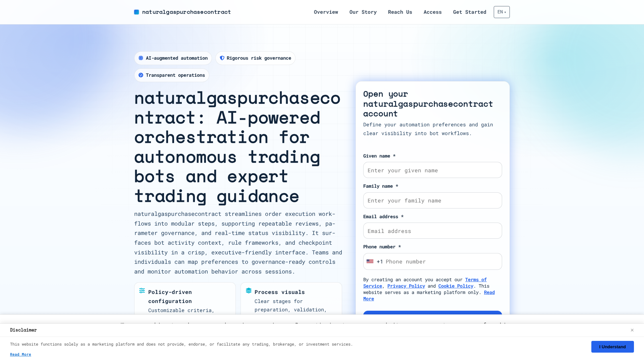Open Reach Us navigation link
The image size is (644, 362).
coord(400,12)
